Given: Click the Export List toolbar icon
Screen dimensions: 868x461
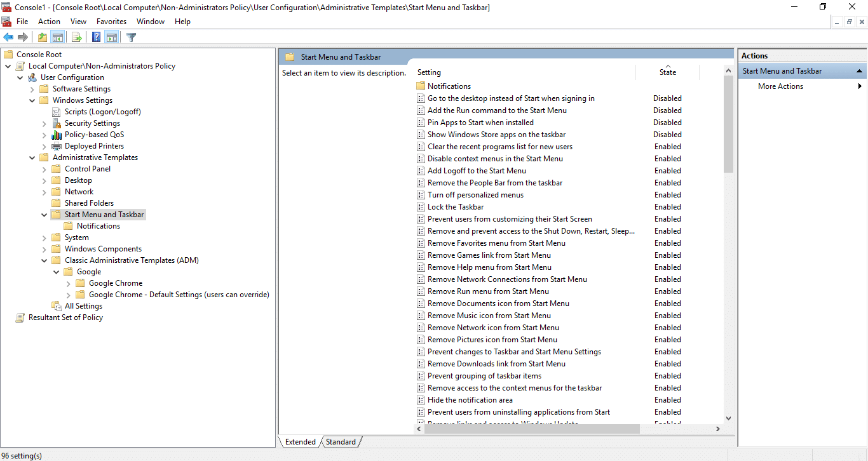Looking at the screenshot, I should [x=77, y=37].
